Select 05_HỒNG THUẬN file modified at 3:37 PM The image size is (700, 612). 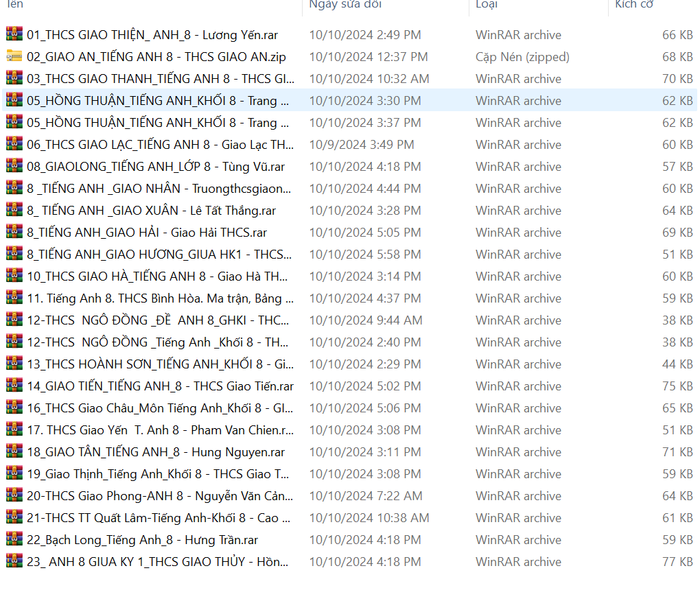[x=158, y=123]
